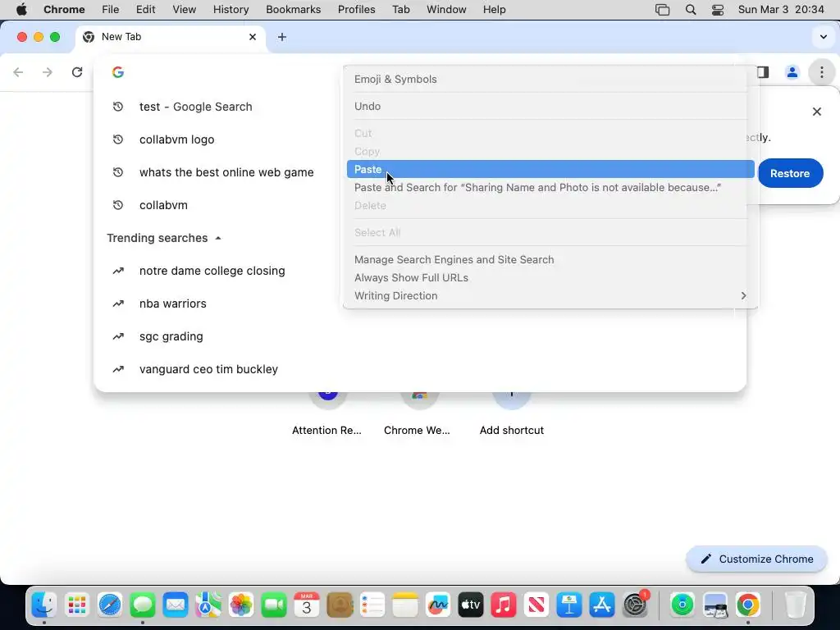
Task: Launch Safari from the dock
Action: (110, 605)
